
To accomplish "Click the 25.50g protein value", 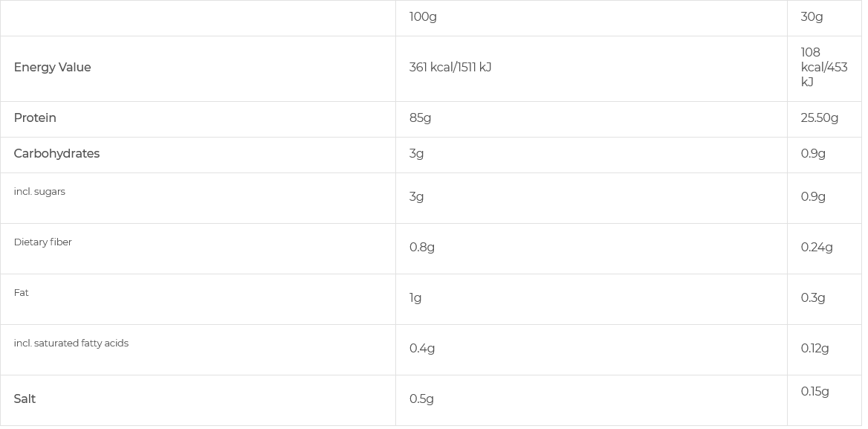I will click(x=819, y=118).
